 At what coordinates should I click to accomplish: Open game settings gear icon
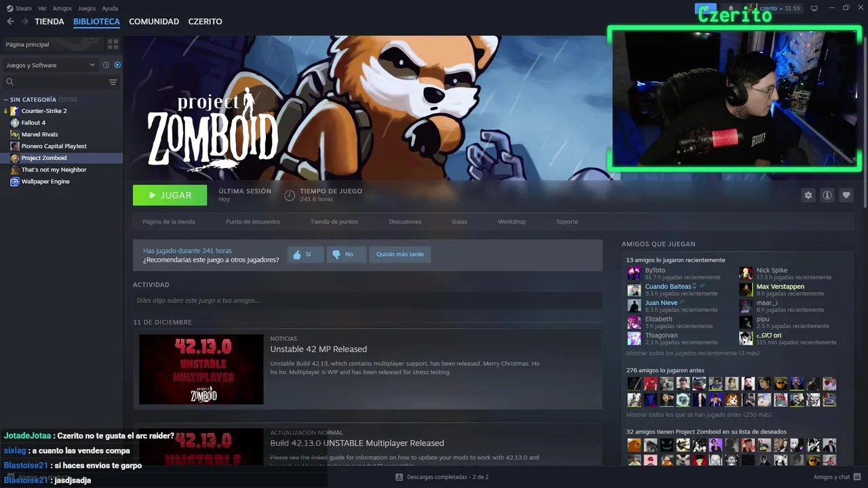pos(808,195)
